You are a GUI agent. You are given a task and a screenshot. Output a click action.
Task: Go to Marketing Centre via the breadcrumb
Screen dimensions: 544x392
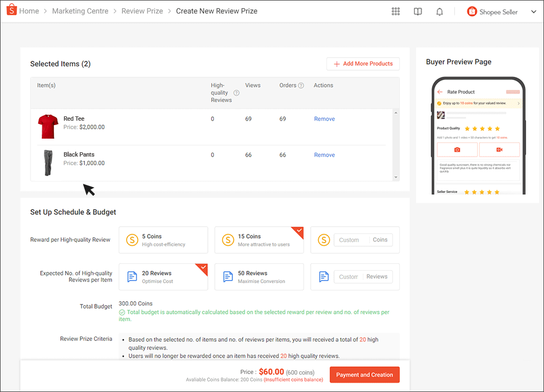coord(80,10)
